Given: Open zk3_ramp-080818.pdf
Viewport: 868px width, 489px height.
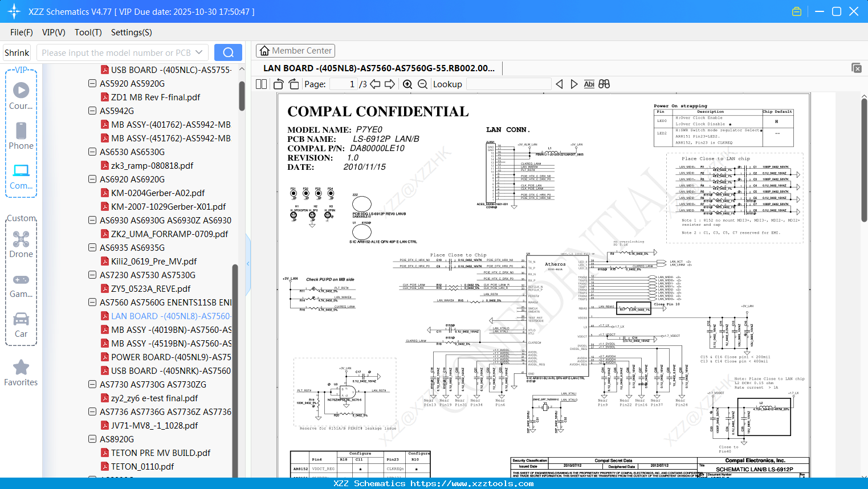Looking at the screenshot, I should (152, 165).
